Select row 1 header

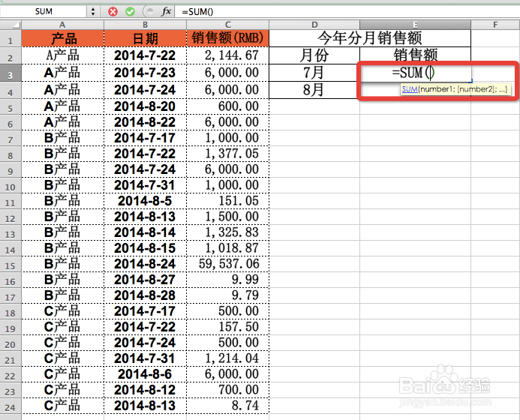11,38
